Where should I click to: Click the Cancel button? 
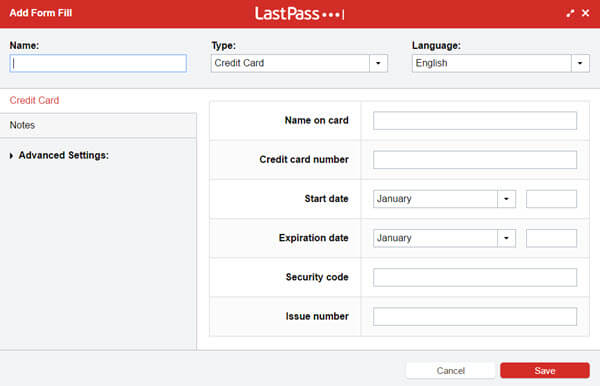click(450, 370)
